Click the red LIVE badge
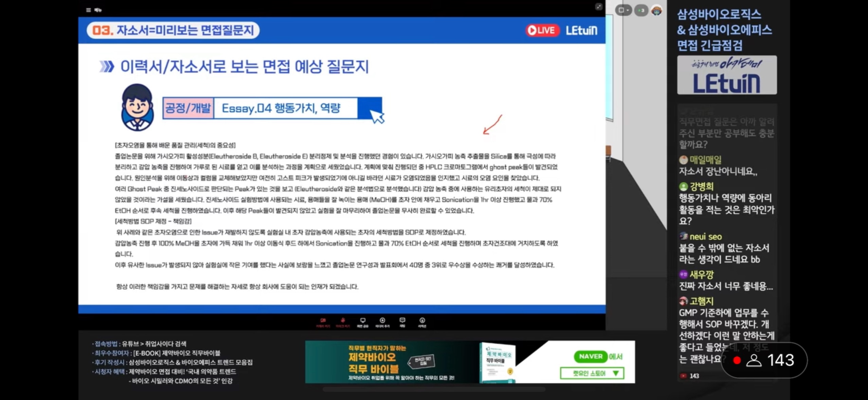Screen dimensions: 868x400 (x=542, y=31)
